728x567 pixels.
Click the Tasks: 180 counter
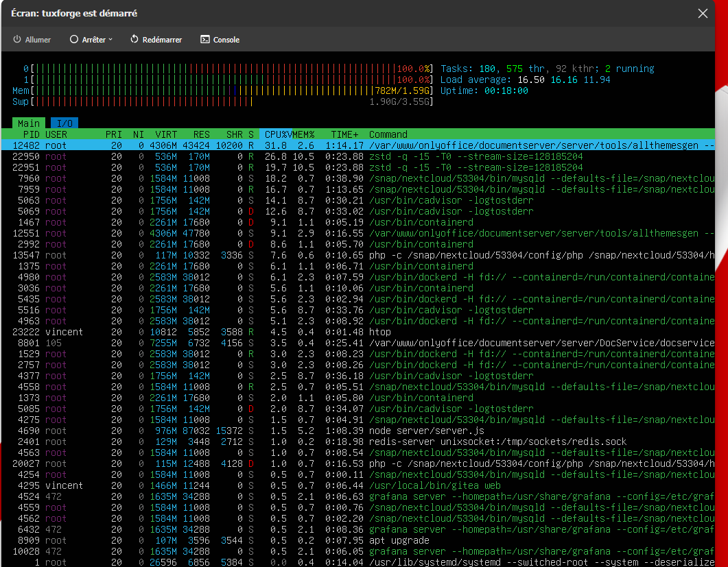[x=467, y=69]
